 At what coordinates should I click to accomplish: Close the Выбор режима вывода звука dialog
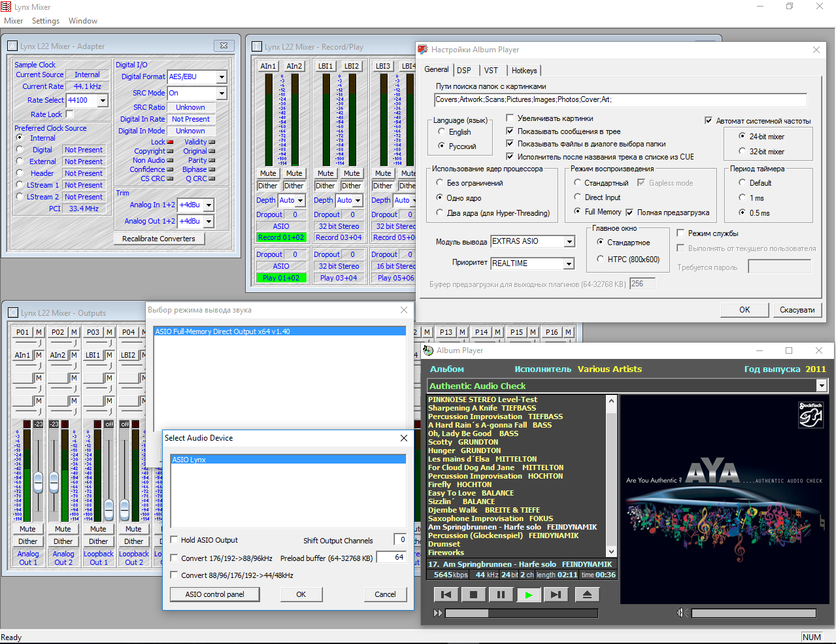point(403,310)
